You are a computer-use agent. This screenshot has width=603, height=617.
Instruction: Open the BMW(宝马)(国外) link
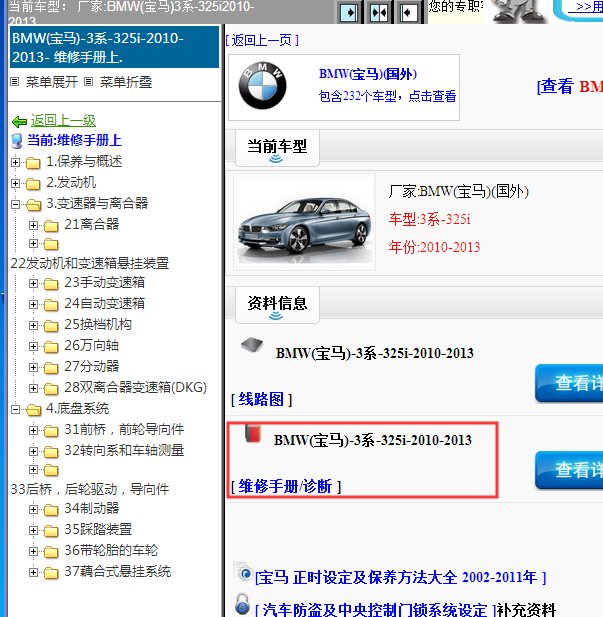click(368, 74)
